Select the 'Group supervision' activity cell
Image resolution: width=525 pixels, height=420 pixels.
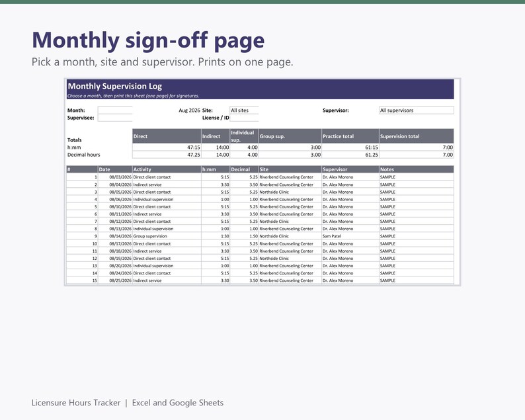tap(167, 236)
